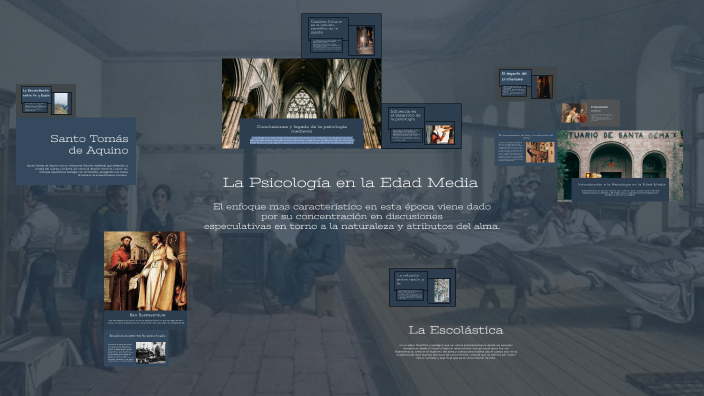Click the 'La Escolástica' heading
The height and width of the screenshot is (396, 704).
[455, 330]
